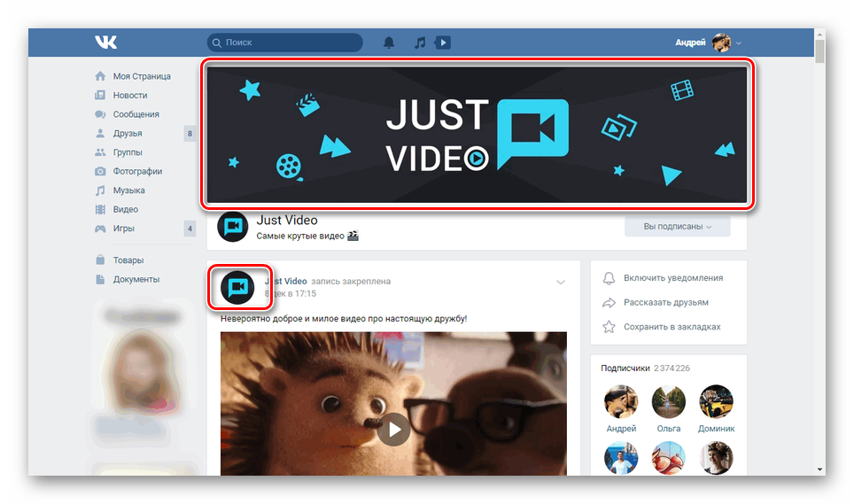Toggle Включить уведомления
The height and width of the screenshot is (504, 854).
[x=672, y=277]
